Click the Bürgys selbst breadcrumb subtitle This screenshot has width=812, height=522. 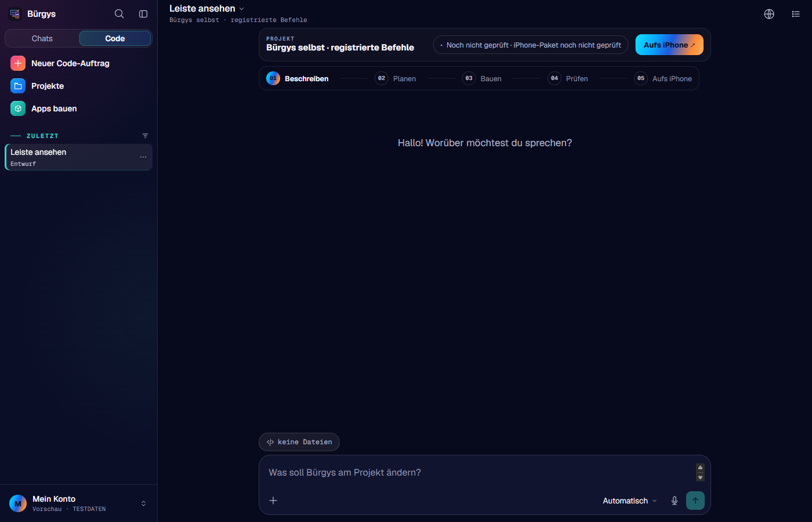point(238,20)
